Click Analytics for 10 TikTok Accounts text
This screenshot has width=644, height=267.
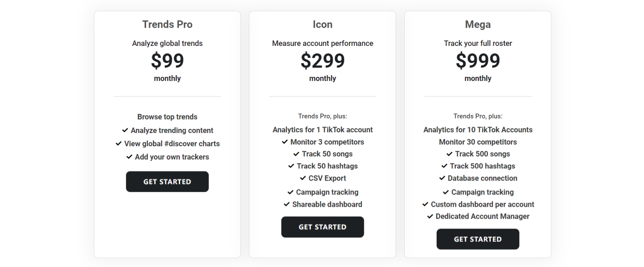(x=477, y=130)
